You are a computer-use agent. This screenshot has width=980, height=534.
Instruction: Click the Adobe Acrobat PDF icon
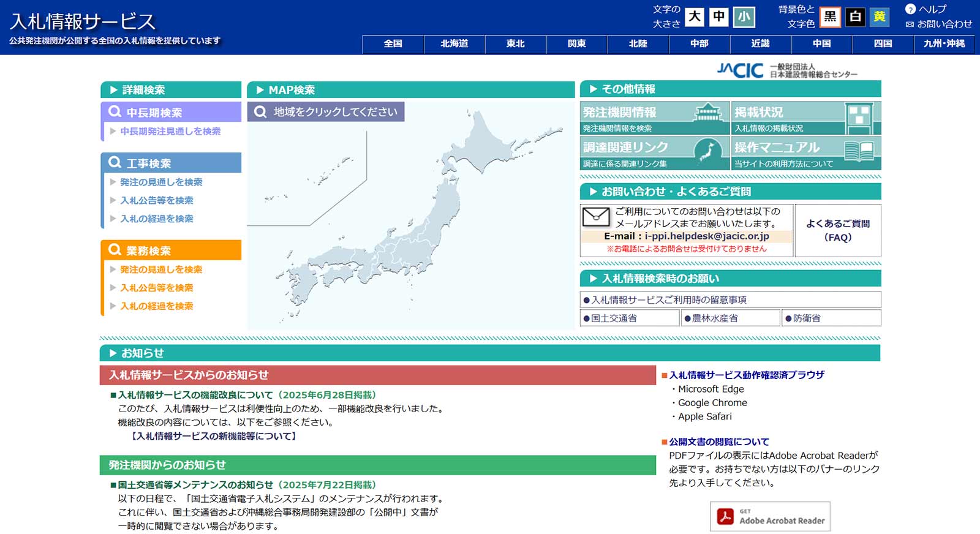(x=725, y=516)
